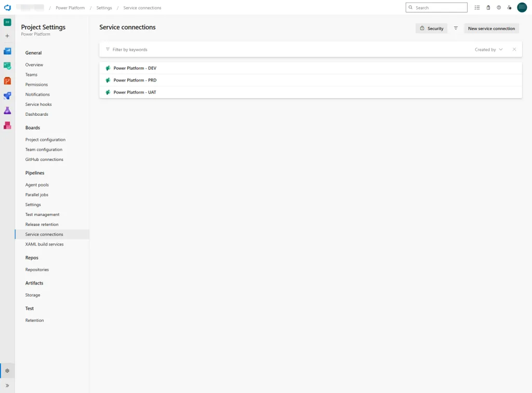Open Pipelines hub icon in sidebar
The image size is (532, 393).
(x=7, y=96)
